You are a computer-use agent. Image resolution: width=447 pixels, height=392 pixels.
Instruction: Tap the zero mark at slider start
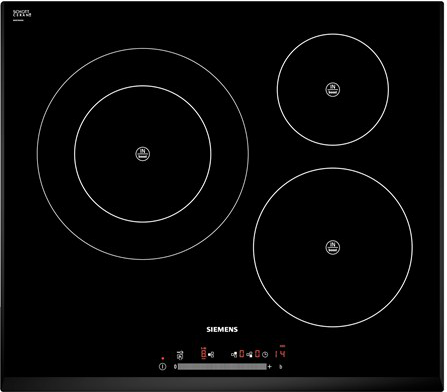175,367
